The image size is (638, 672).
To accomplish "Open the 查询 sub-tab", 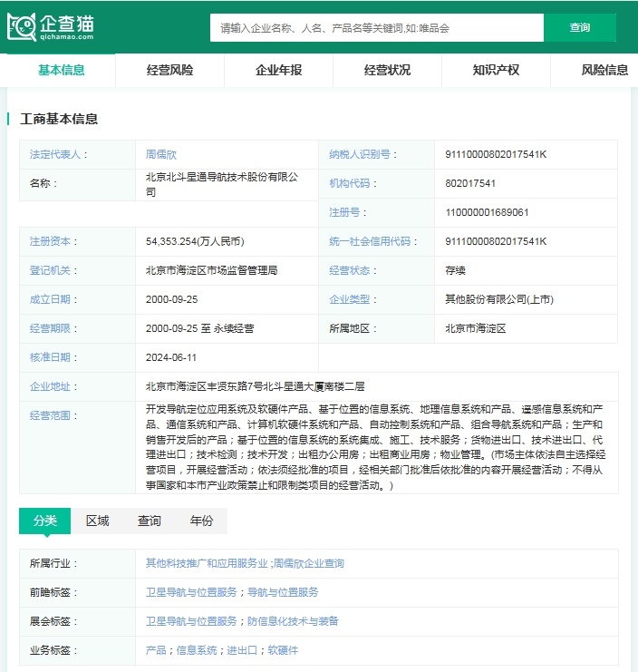I will (149, 521).
